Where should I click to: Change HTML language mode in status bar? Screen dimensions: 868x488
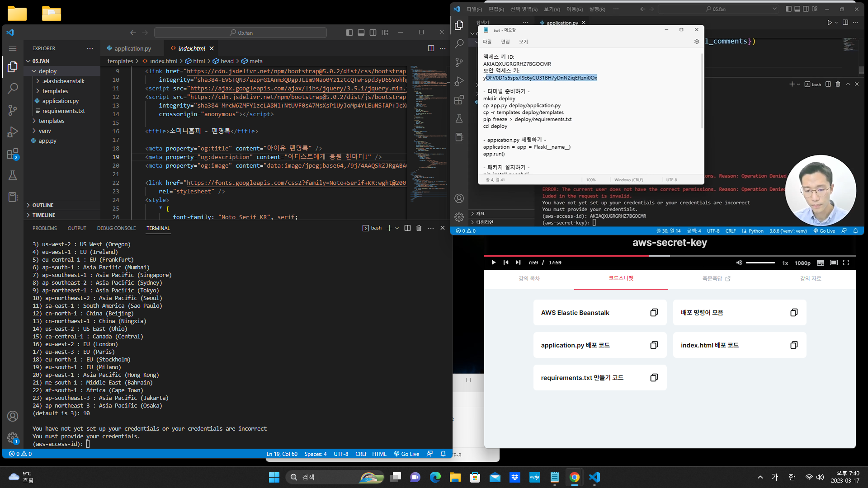click(x=379, y=454)
